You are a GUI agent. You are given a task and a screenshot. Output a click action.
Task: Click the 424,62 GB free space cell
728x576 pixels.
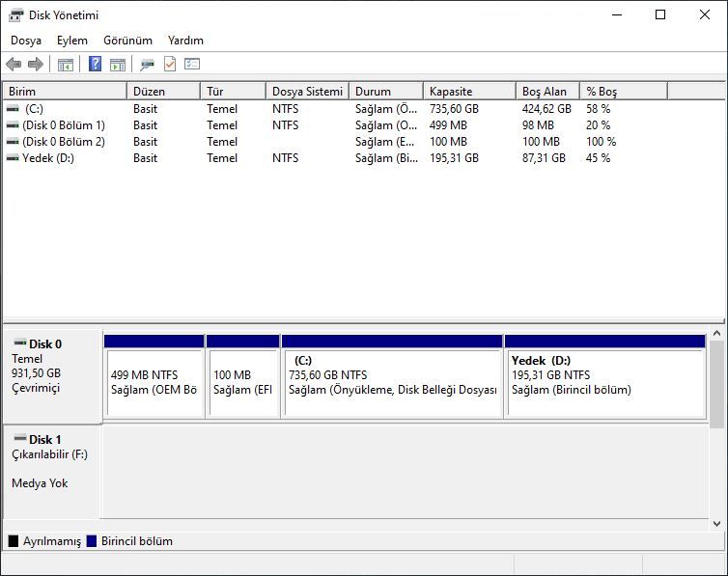coord(546,109)
